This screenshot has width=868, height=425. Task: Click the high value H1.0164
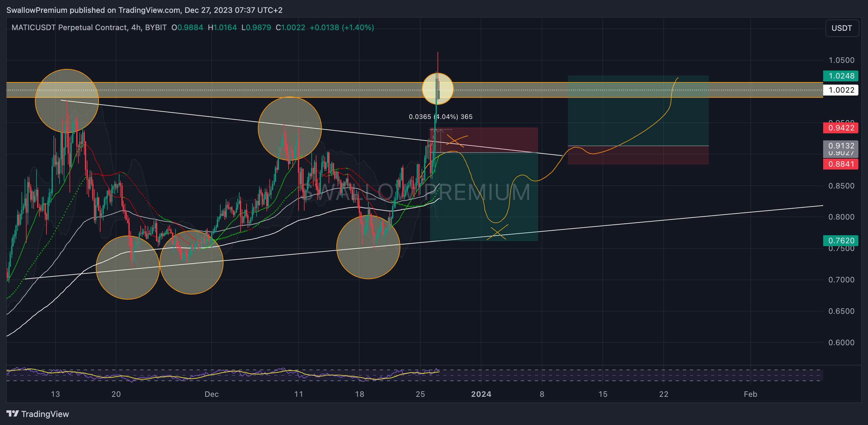(x=222, y=28)
